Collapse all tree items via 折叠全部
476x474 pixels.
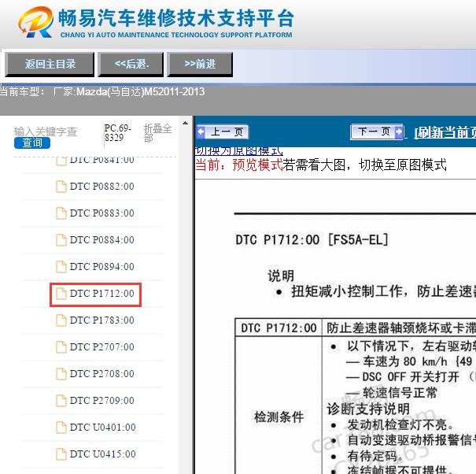click(157, 133)
